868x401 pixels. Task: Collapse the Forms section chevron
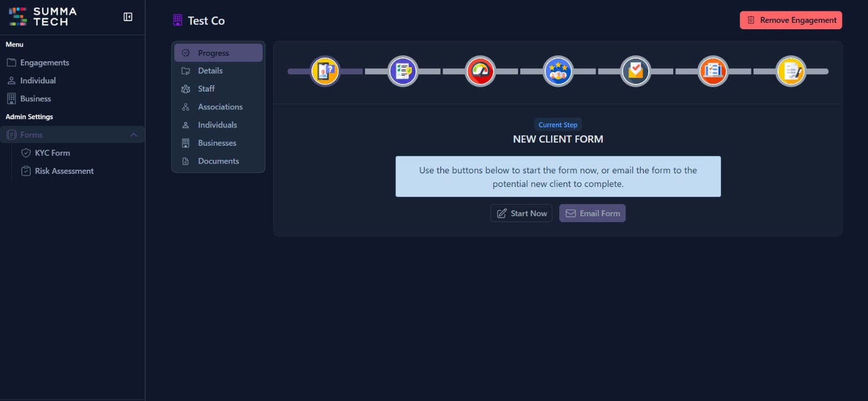tap(133, 134)
